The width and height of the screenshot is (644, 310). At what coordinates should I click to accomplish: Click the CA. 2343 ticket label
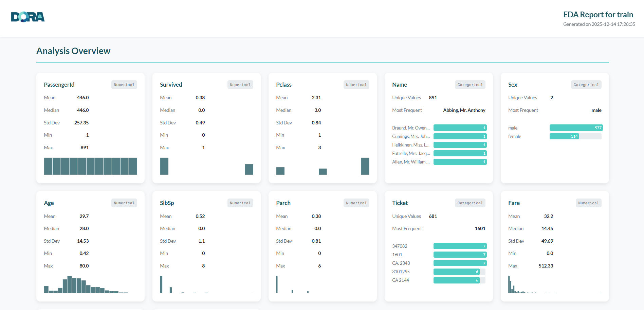[401, 263]
